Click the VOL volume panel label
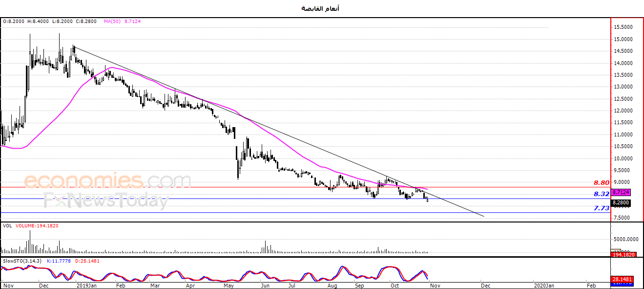Viewport: 644px width, 289px height. (x=7, y=226)
